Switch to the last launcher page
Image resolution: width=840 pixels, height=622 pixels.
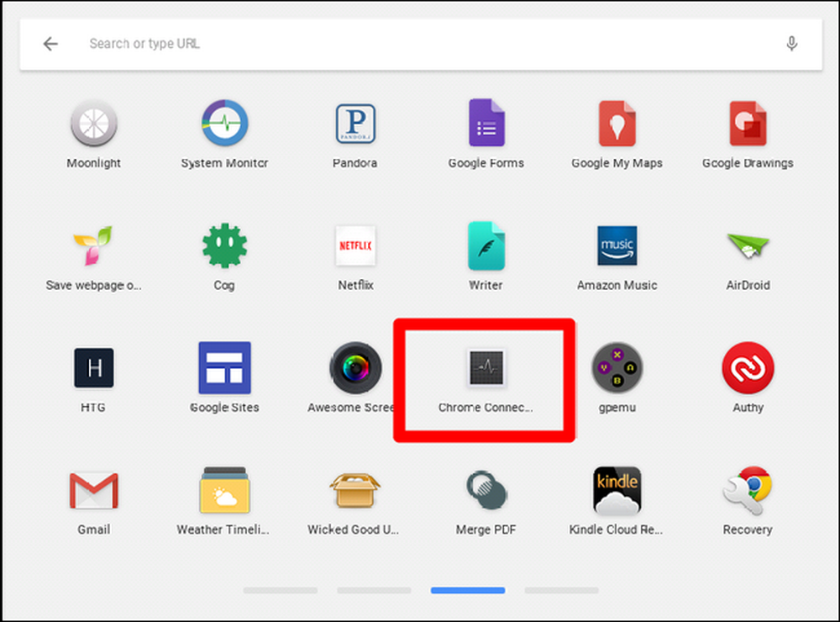(561, 590)
